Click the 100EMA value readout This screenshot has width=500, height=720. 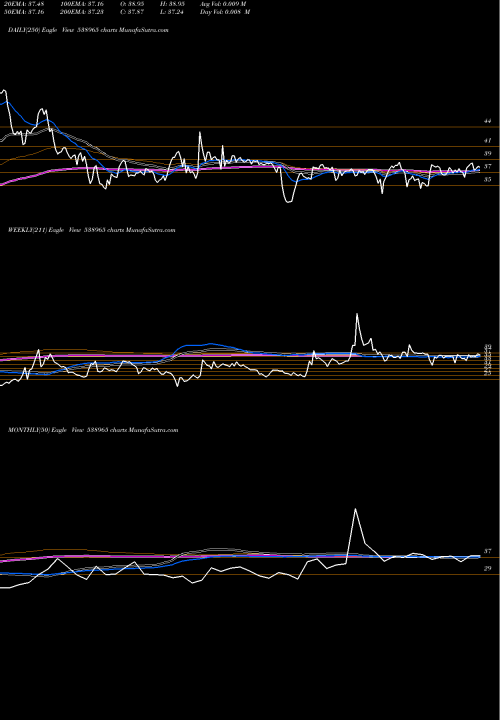[x=82, y=4]
